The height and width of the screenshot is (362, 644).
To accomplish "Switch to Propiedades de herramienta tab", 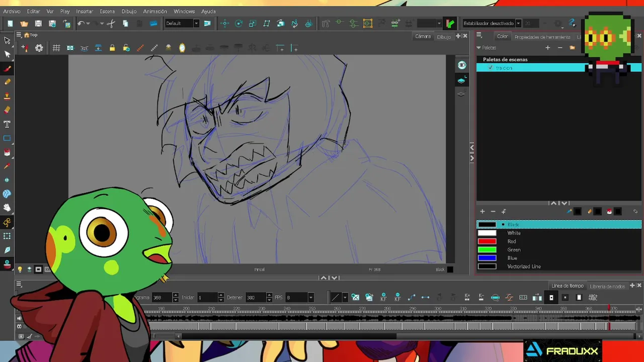I will (542, 37).
